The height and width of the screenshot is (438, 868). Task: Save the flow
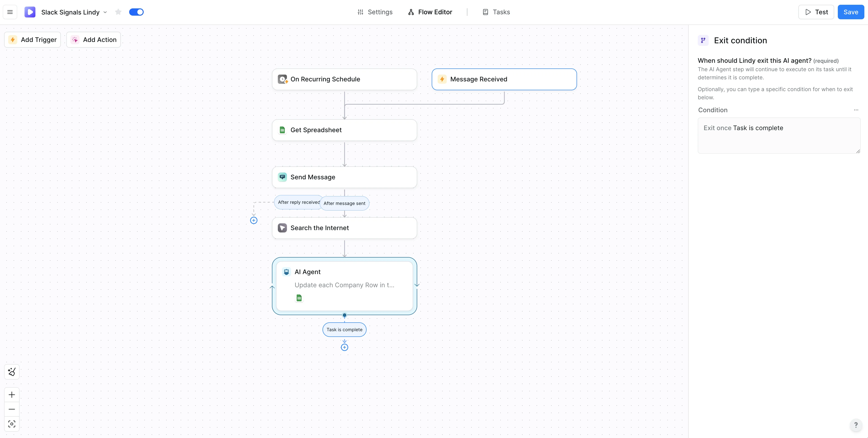point(851,12)
